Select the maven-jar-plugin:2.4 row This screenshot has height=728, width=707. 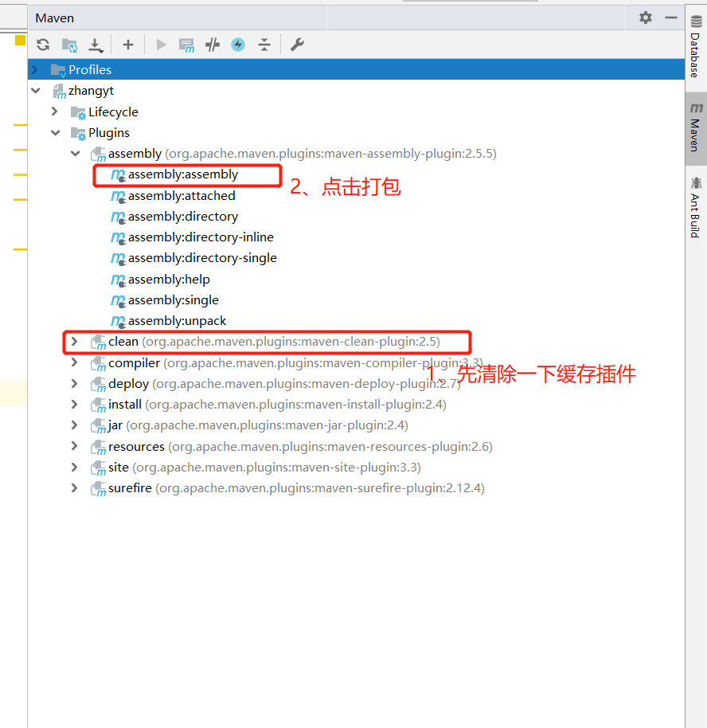pos(356,425)
